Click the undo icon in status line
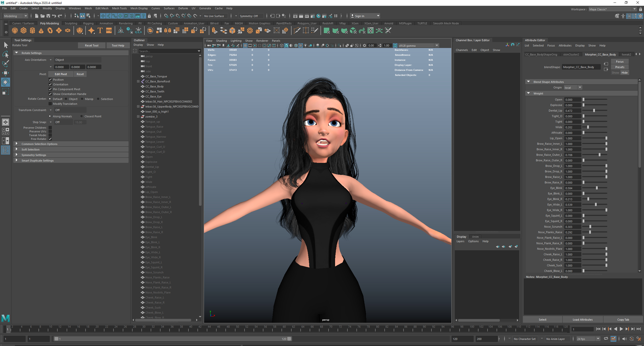The height and width of the screenshot is (346, 644). point(54,16)
